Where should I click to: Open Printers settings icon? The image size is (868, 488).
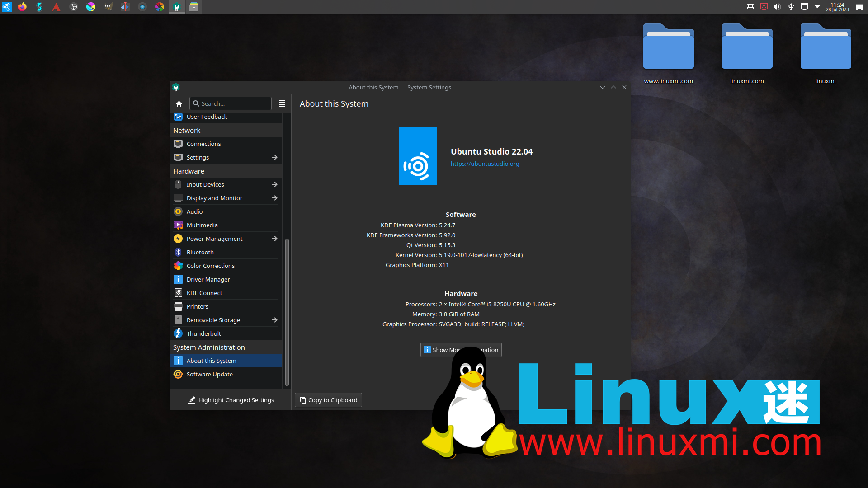point(178,306)
